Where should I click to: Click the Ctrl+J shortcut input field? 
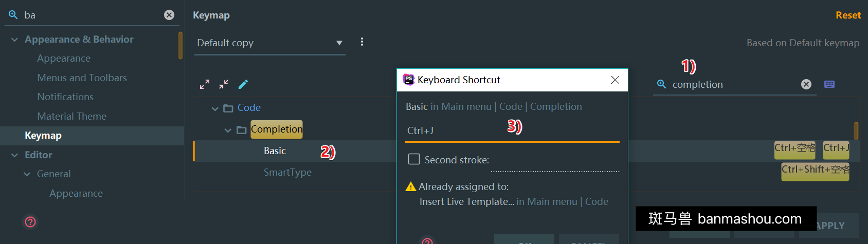[x=512, y=130]
